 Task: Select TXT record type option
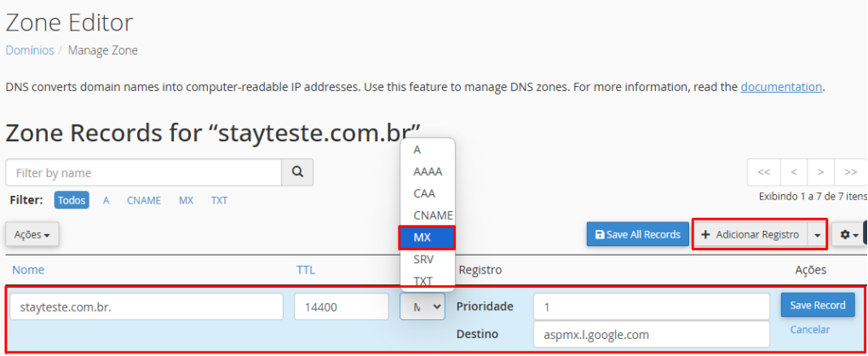coord(423,281)
